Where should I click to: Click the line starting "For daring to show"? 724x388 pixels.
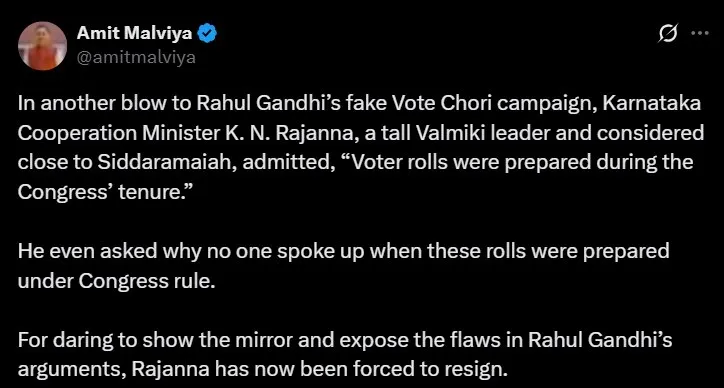[x=345, y=341]
